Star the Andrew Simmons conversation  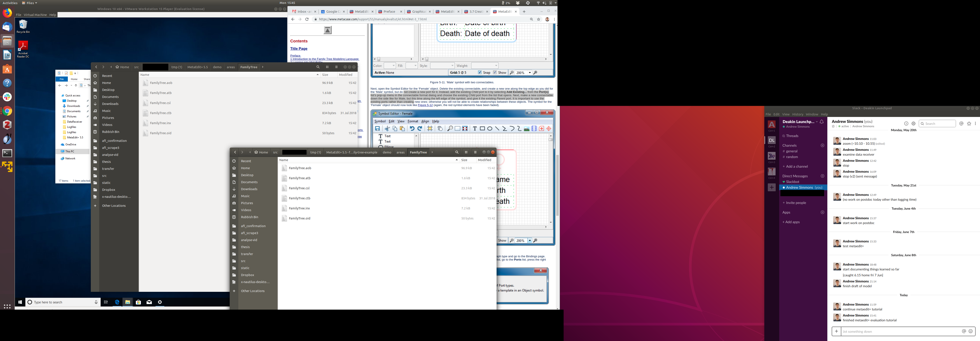(x=833, y=127)
